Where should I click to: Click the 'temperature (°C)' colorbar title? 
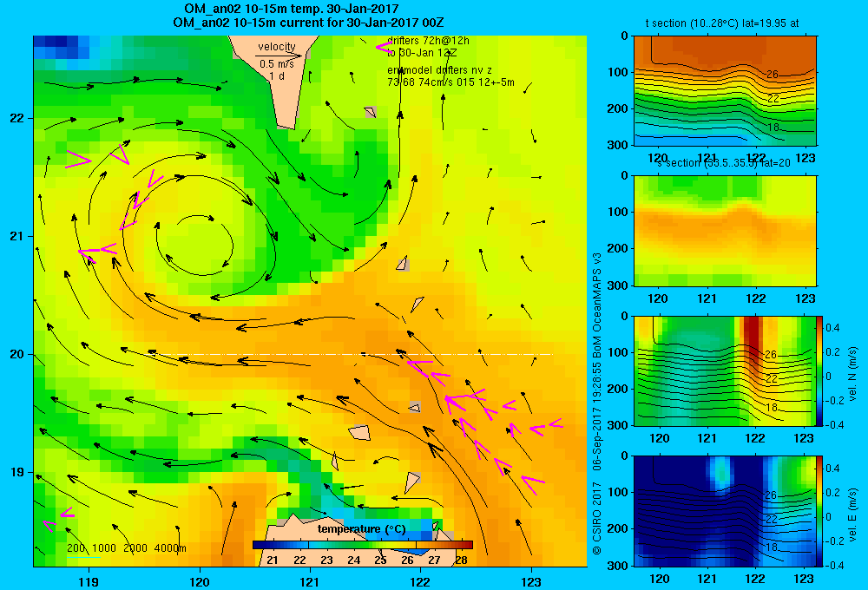coord(361,529)
